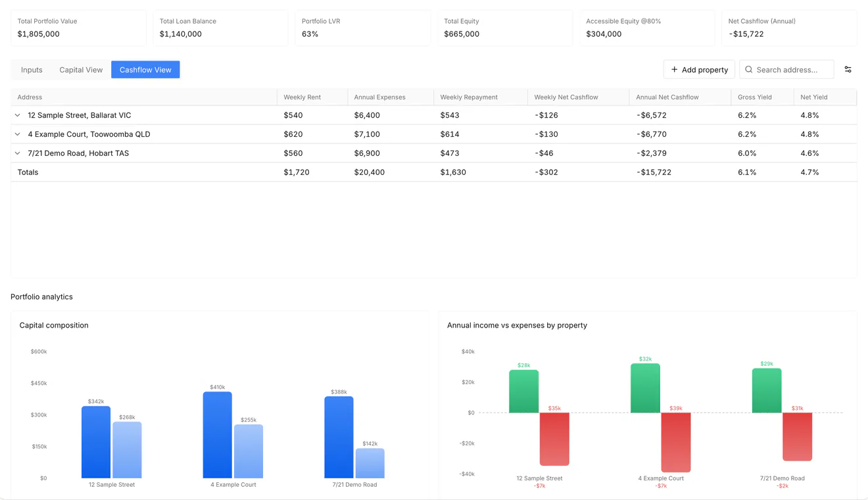Click the $268k light blue bar
The image size is (868, 500).
click(x=127, y=450)
